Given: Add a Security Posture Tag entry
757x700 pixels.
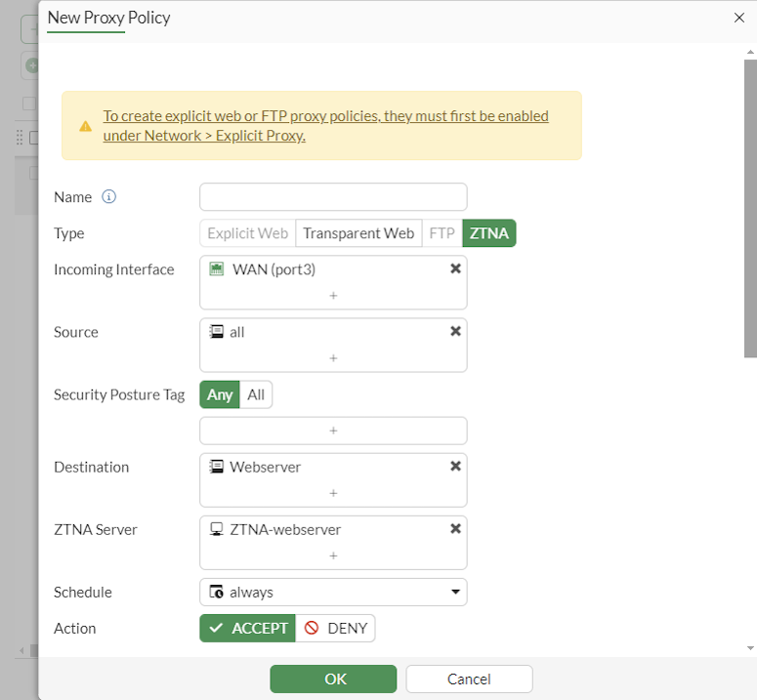Looking at the screenshot, I should coord(333,431).
